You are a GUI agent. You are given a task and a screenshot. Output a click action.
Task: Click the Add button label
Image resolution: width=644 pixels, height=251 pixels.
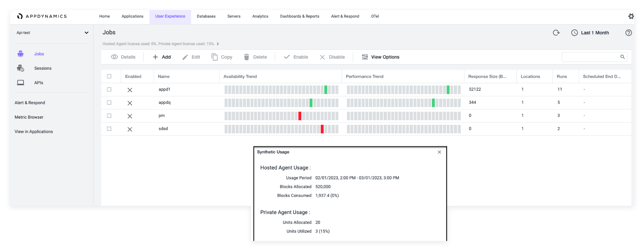click(x=166, y=57)
